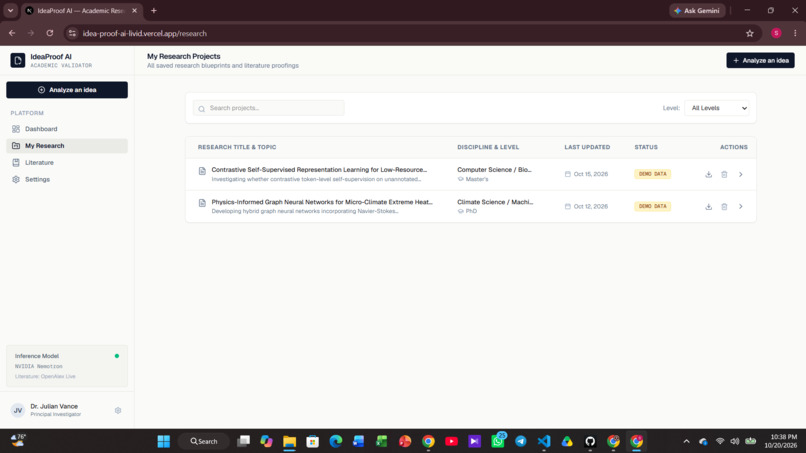
Task: Open details chevron for Physics-Informed row
Action: point(741,207)
